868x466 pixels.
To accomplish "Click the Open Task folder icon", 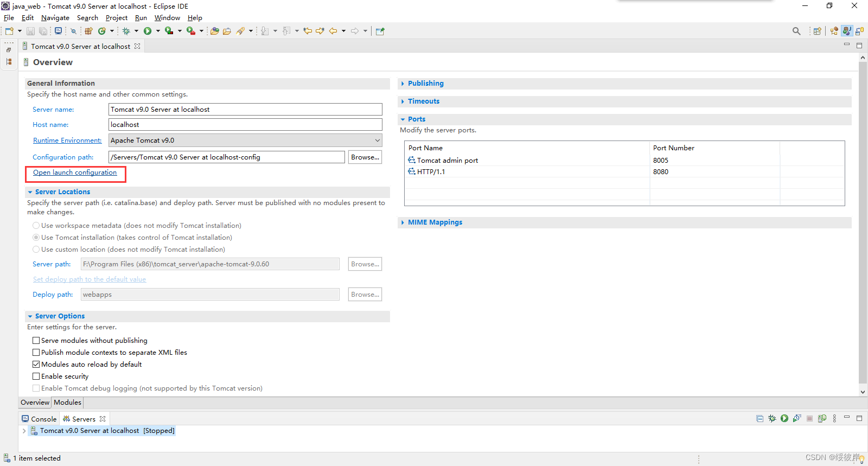I will pyautogui.click(x=227, y=31).
